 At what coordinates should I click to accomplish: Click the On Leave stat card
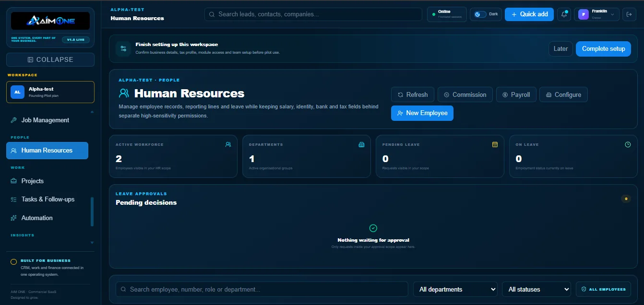tap(573, 156)
